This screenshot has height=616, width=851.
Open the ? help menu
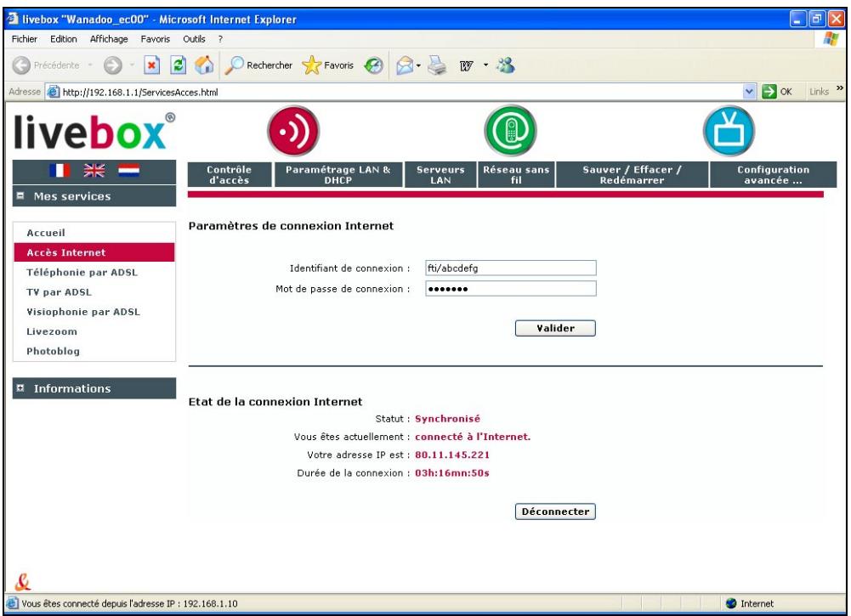pyautogui.click(x=220, y=39)
